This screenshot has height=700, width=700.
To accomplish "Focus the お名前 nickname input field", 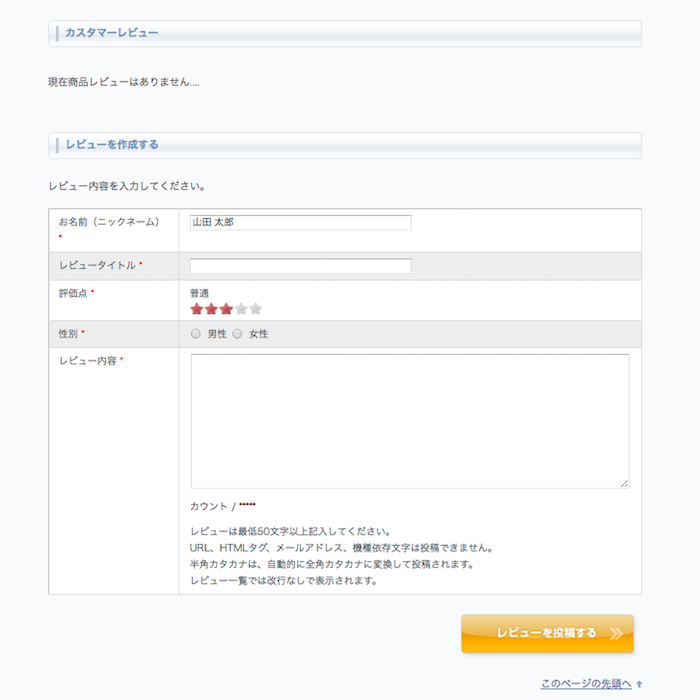I will 300,223.
